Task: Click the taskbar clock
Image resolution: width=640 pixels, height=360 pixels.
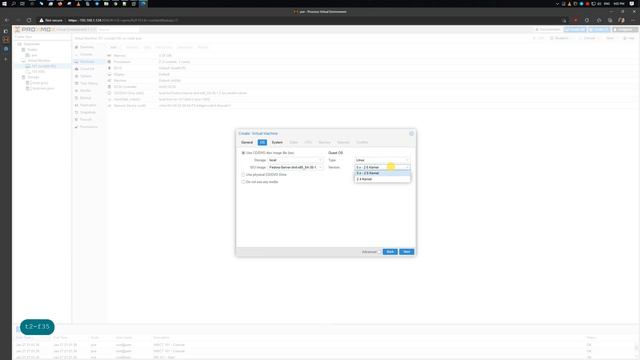Action: (618, 4)
